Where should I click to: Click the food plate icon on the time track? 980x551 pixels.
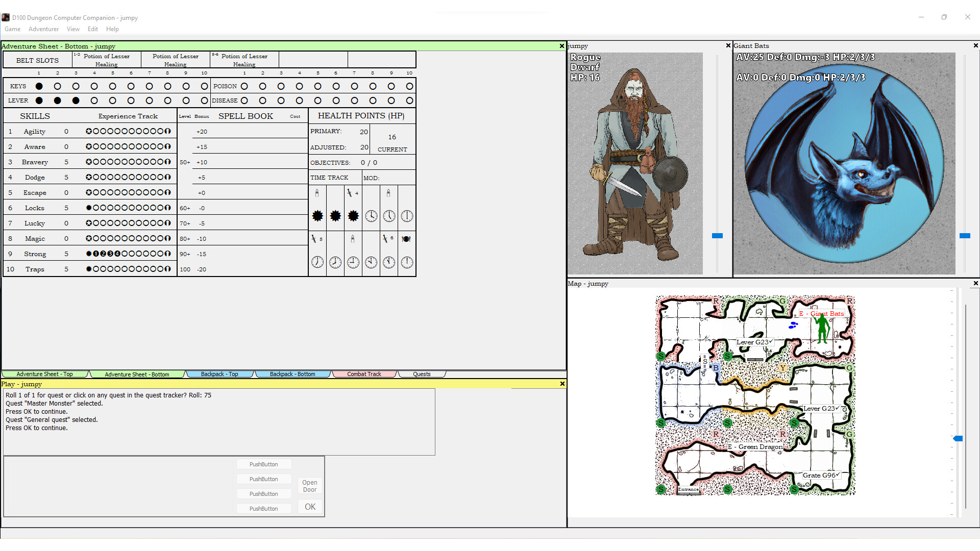click(x=406, y=238)
